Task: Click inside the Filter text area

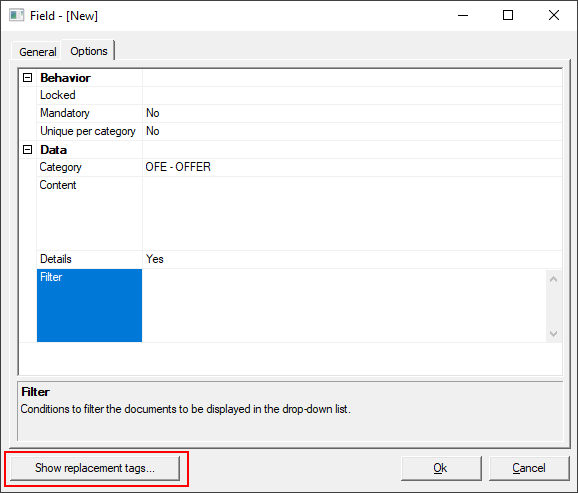Action: click(x=344, y=306)
